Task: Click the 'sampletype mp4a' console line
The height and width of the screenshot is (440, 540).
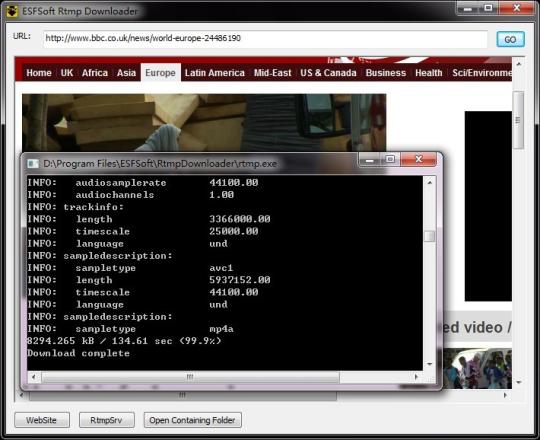Action: 131,329
